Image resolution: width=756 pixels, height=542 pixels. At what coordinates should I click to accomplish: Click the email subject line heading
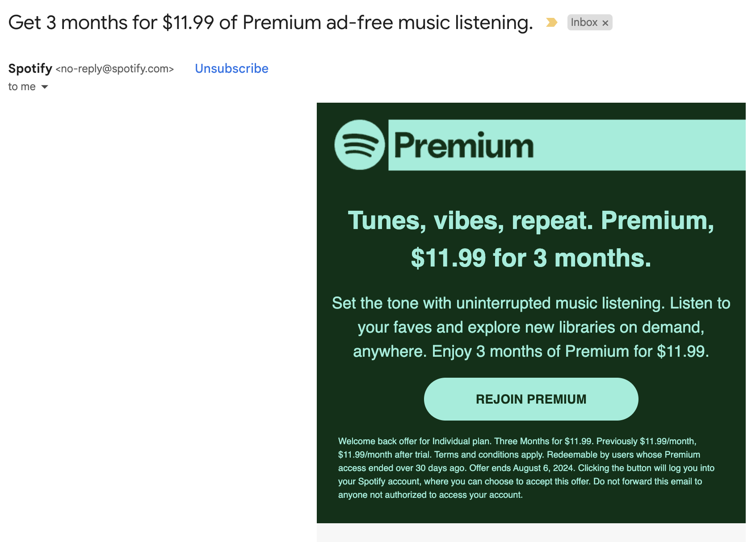point(271,23)
